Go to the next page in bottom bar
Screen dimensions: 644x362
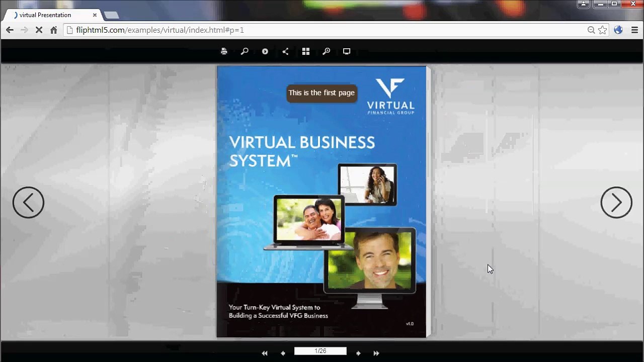[x=358, y=353]
